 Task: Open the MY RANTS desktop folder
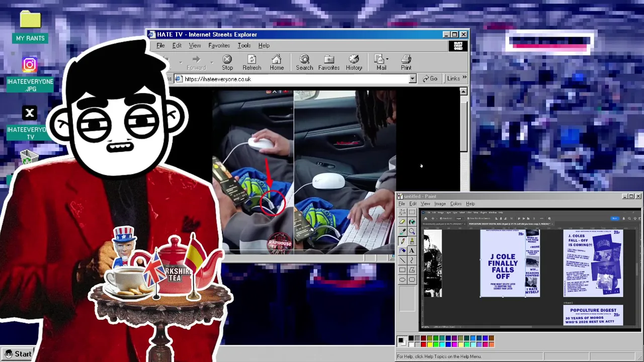(x=30, y=26)
